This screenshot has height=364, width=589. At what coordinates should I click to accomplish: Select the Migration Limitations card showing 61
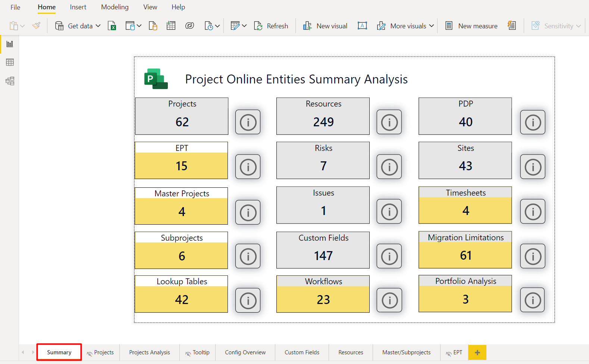pos(465,250)
